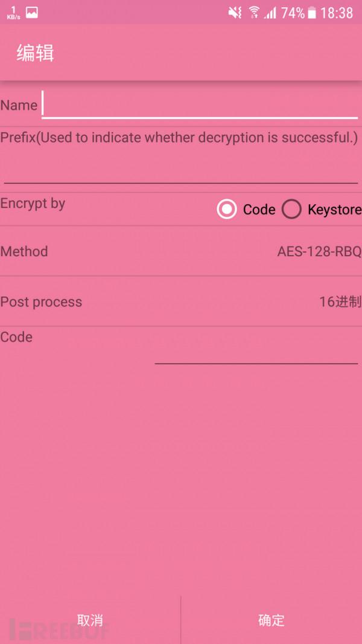Viewport: 362px width, 644px height.
Task: Tap the network speed KB/s indicator
Action: pyautogui.click(x=13, y=13)
